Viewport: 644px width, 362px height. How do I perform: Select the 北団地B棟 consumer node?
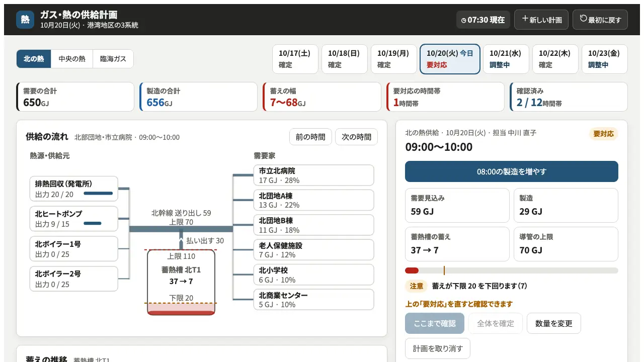coord(313,225)
